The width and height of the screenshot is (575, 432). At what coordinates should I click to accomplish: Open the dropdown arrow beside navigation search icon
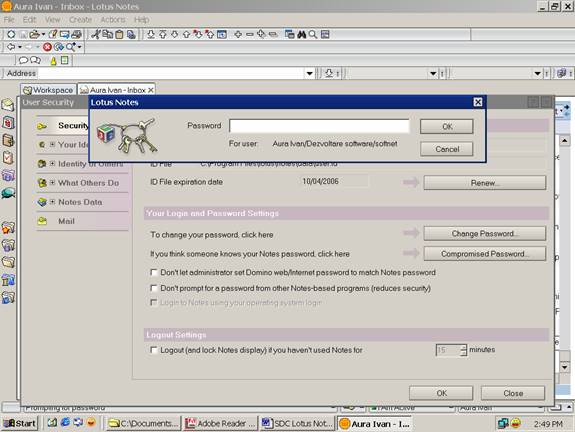[x=79, y=47]
